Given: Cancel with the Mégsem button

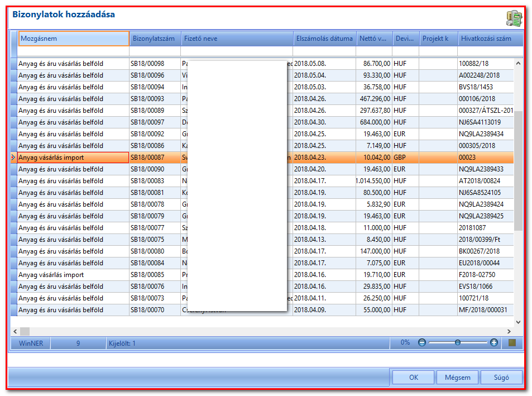Looking at the screenshot, I should click(457, 378).
